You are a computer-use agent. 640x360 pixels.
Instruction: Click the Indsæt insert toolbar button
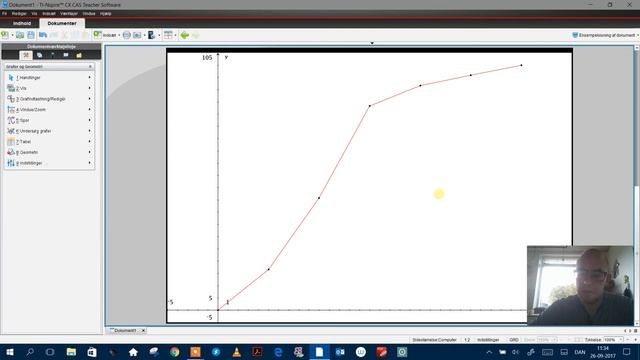pyautogui.click(x=105, y=35)
